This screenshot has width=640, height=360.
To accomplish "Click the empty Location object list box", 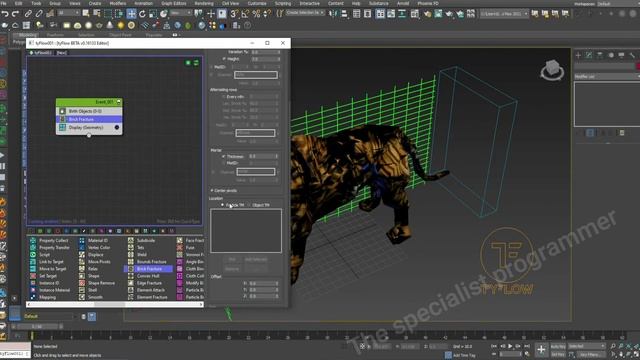I will pyautogui.click(x=246, y=231).
